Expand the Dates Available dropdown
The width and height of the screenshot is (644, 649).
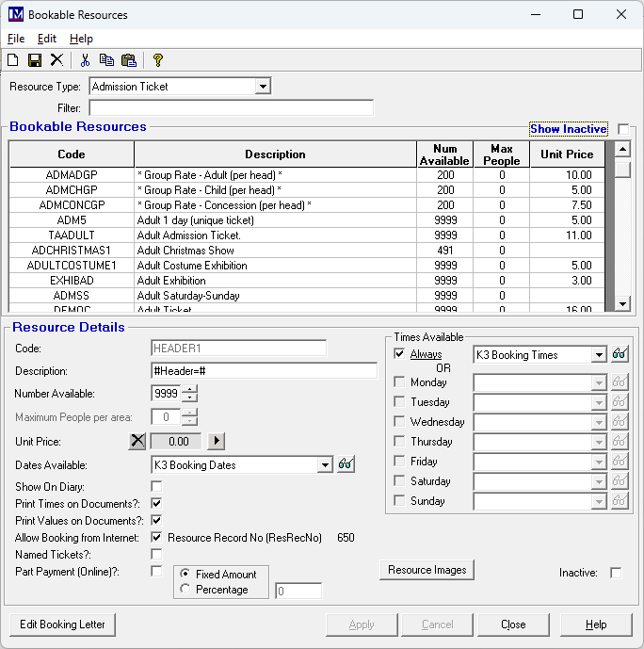(x=325, y=464)
